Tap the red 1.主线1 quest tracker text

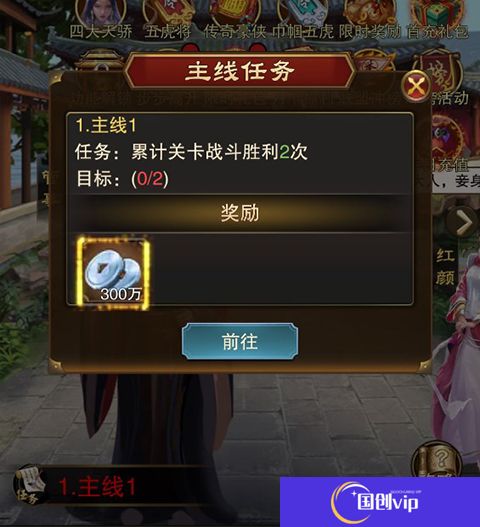(x=97, y=486)
